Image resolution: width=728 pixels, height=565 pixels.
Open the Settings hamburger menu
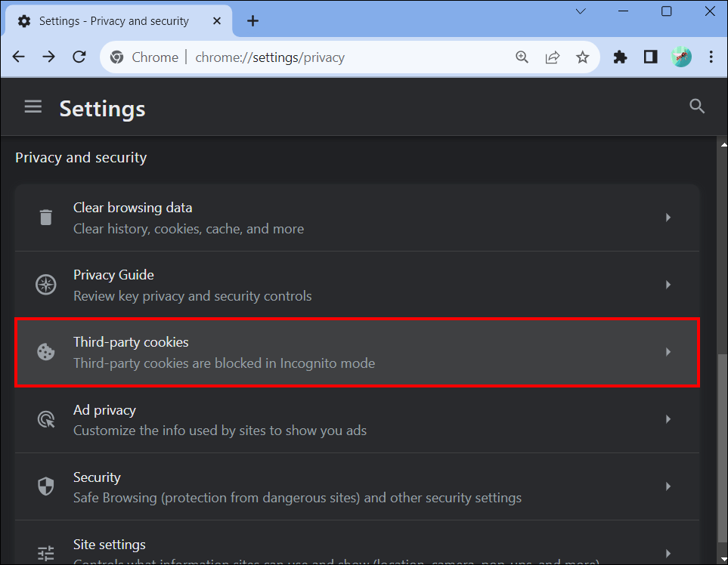pos(33,107)
